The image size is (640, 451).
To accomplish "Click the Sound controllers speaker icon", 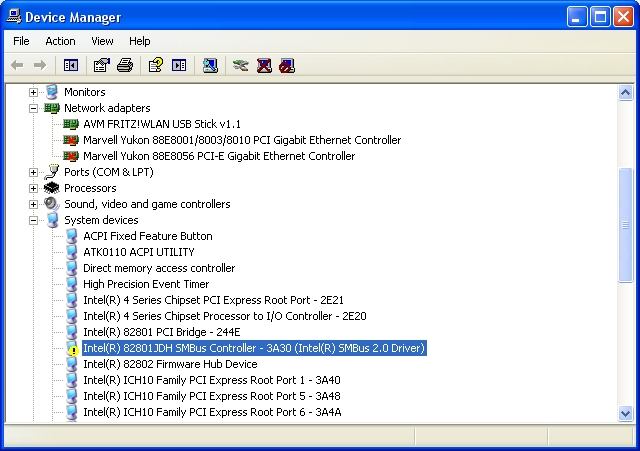I will (52, 204).
